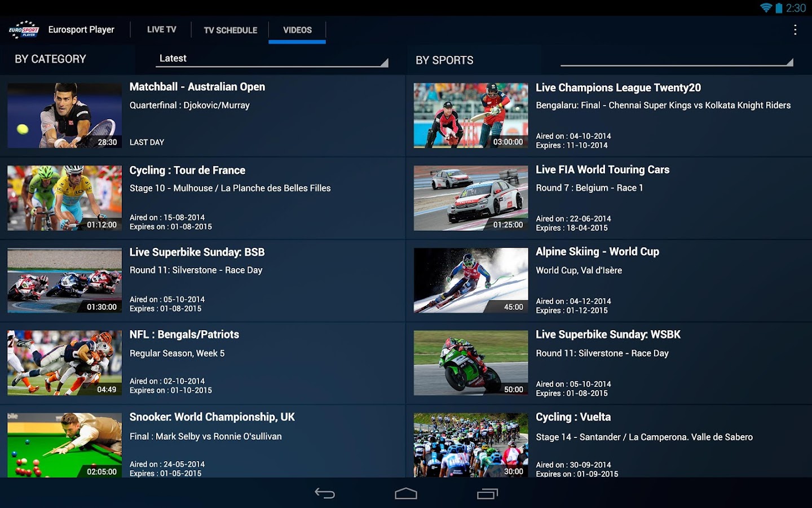The height and width of the screenshot is (508, 812).
Task: Open the By Sports filter dropdown
Action: 677,60
